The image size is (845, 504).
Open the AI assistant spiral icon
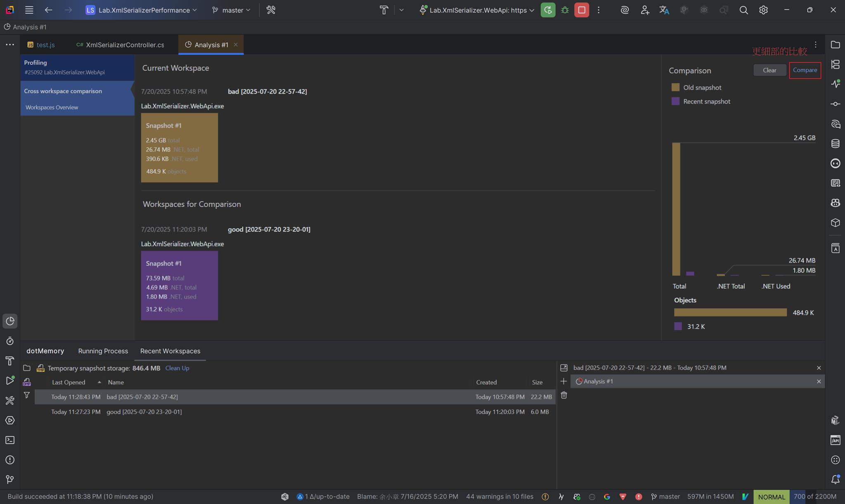[x=625, y=10]
